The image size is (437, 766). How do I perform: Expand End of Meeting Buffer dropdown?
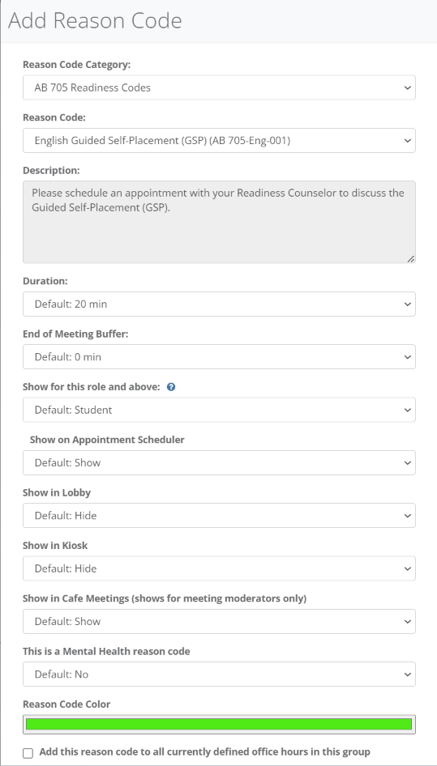coord(219,357)
